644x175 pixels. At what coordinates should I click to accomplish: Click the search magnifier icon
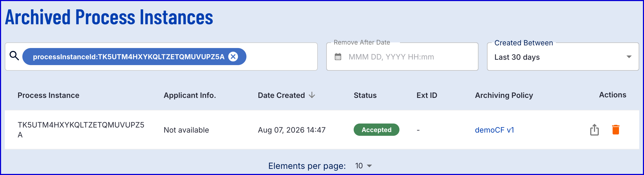click(x=14, y=56)
